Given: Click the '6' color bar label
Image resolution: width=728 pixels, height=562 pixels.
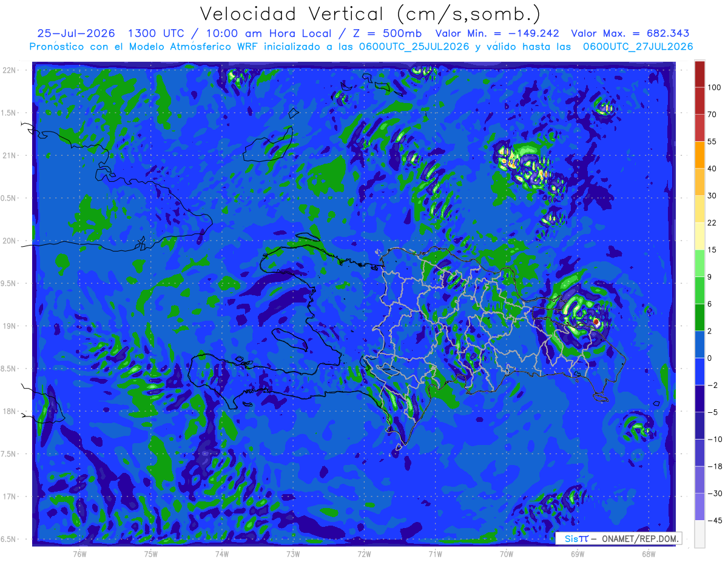Looking at the screenshot, I should pos(710,304).
